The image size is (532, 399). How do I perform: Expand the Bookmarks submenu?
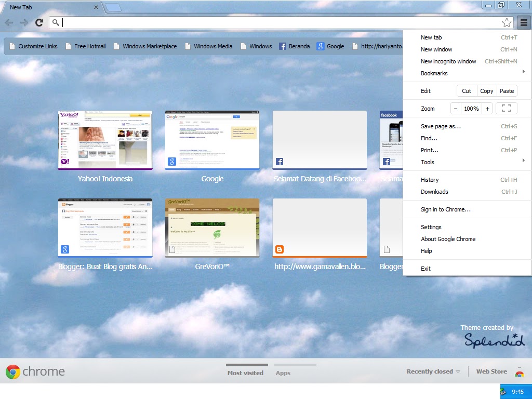coord(467,73)
